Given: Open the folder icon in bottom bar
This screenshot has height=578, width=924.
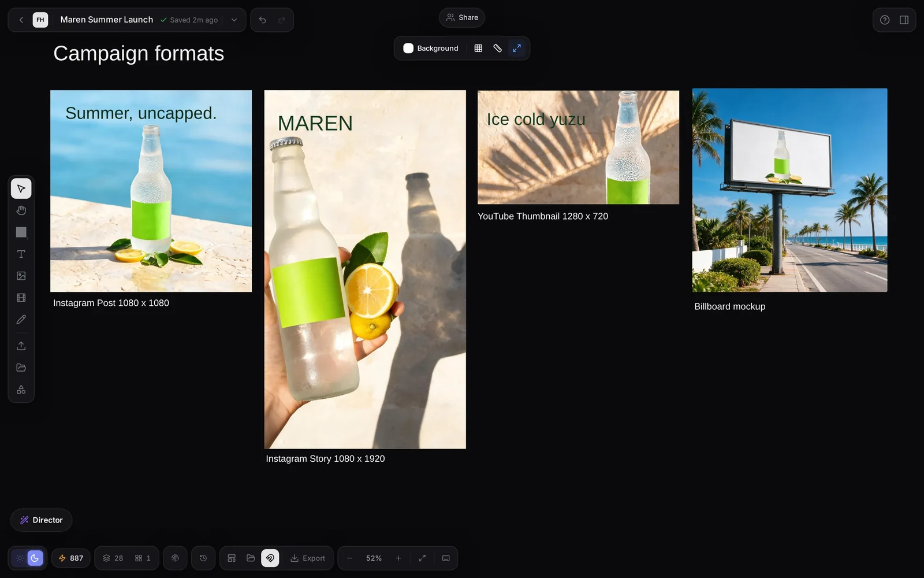Looking at the screenshot, I should [251, 558].
